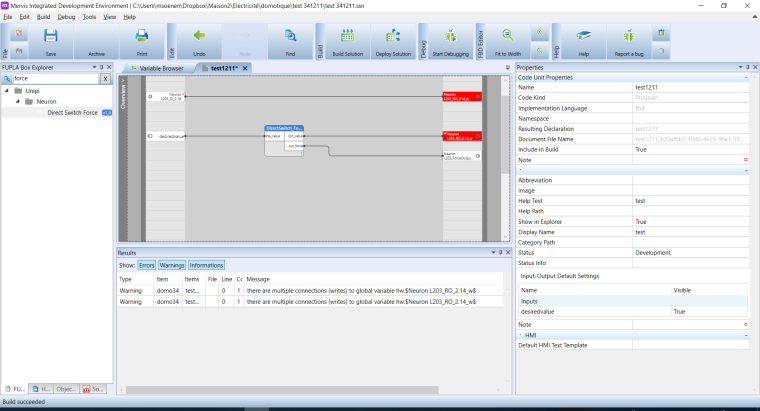Click the Print toolbar icon
760x411 pixels.
click(x=141, y=38)
